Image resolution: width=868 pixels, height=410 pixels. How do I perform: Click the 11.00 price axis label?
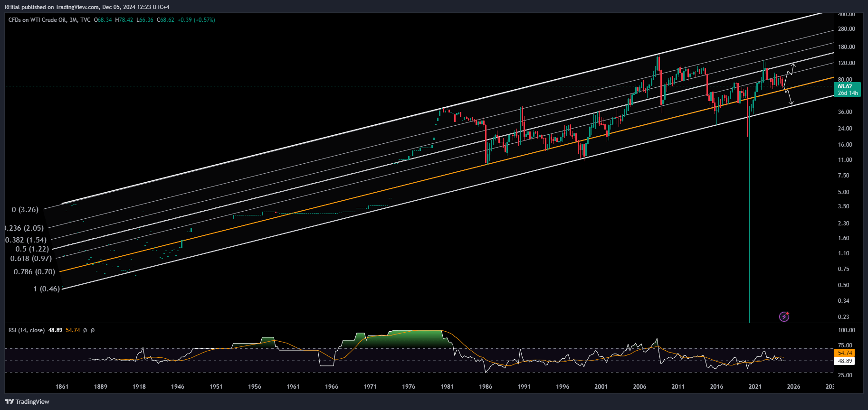(x=845, y=160)
